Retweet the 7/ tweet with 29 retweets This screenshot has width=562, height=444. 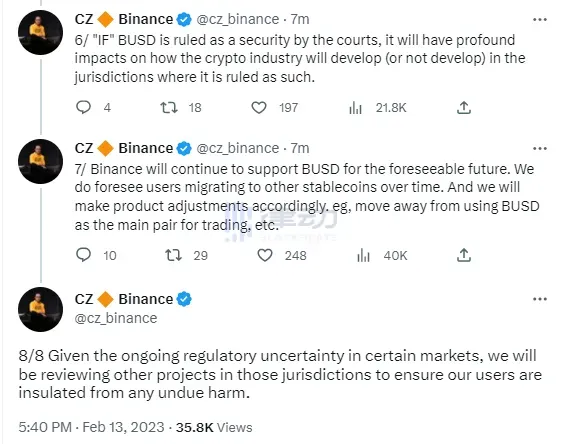pos(173,255)
